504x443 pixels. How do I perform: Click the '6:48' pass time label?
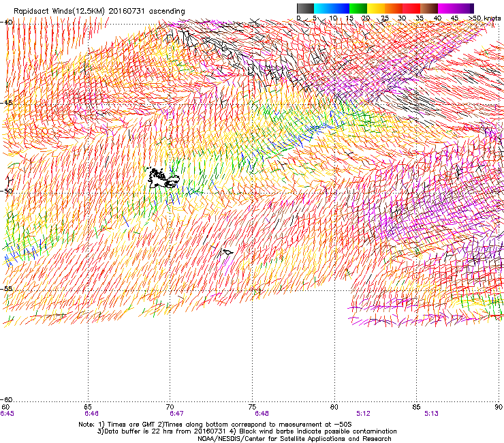pos(262,414)
